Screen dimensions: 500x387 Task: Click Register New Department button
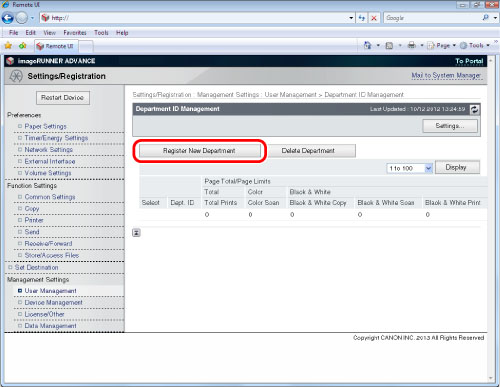(x=200, y=151)
